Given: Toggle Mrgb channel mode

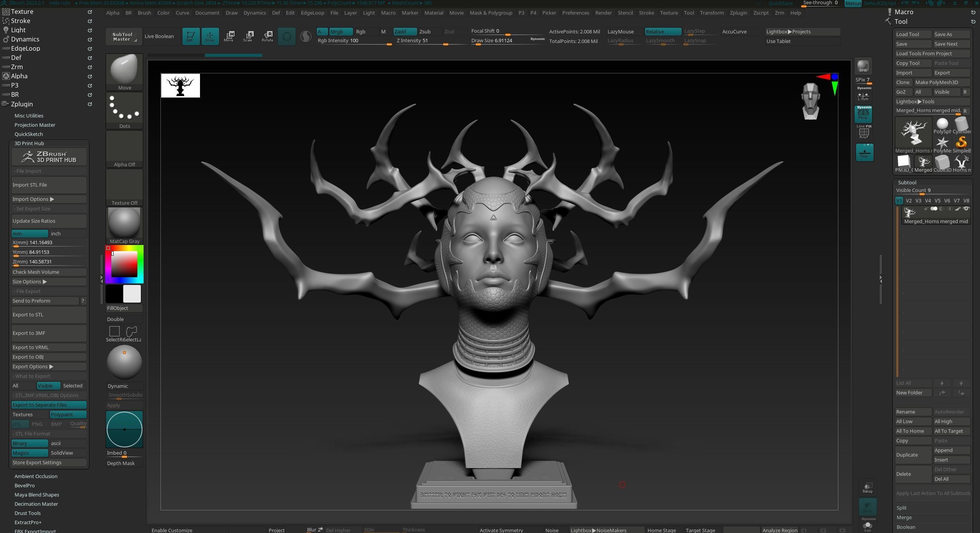Looking at the screenshot, I should pyautogui.click(x=341, y=31).
